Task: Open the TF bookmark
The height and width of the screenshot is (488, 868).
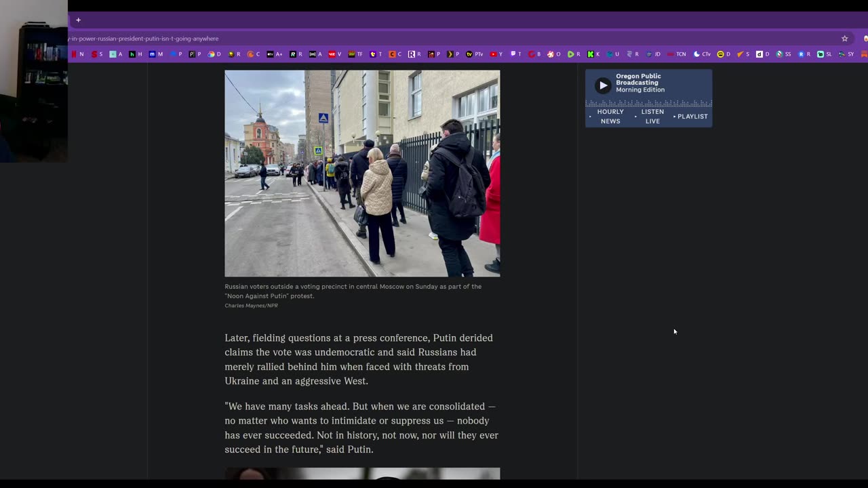Action: click(x=355, y=54)
